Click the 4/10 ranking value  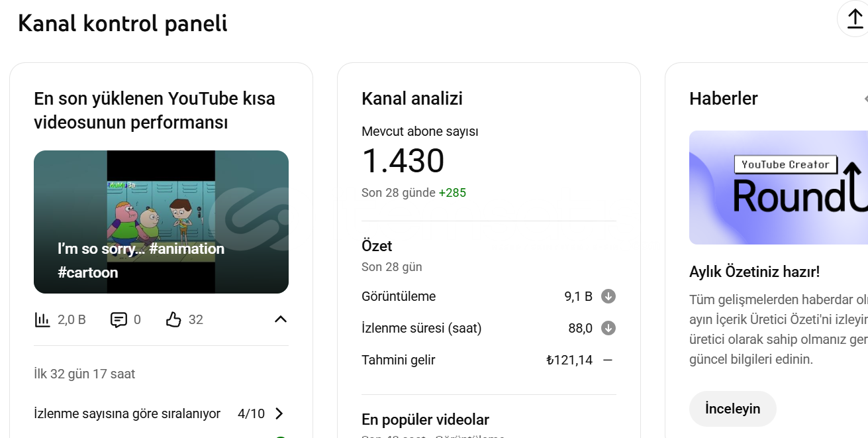(251, 414)
